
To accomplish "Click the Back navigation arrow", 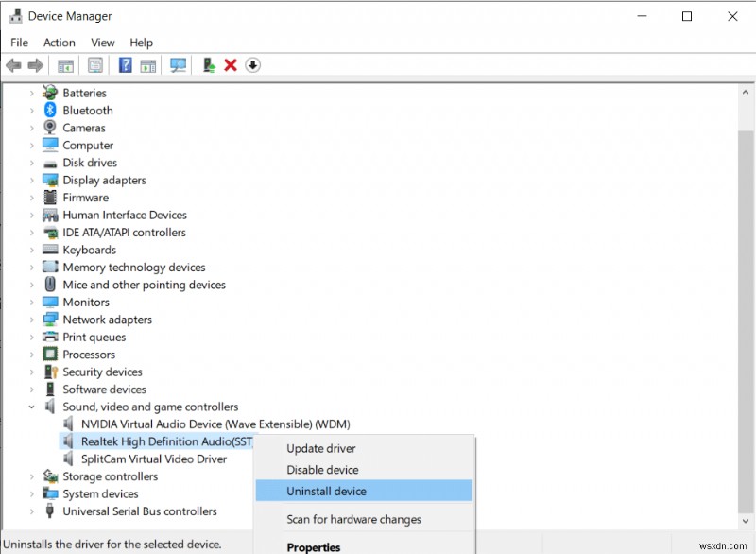I will [12, 64].
